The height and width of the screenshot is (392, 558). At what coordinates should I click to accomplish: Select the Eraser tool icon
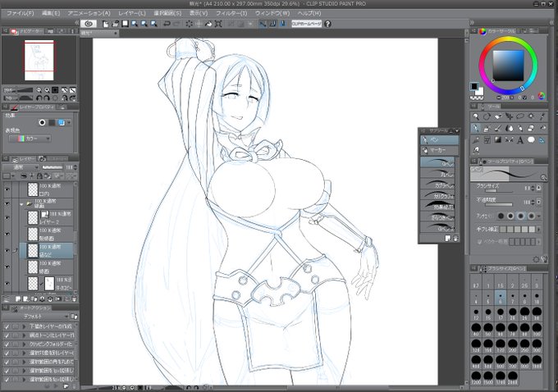pos(531,129)
